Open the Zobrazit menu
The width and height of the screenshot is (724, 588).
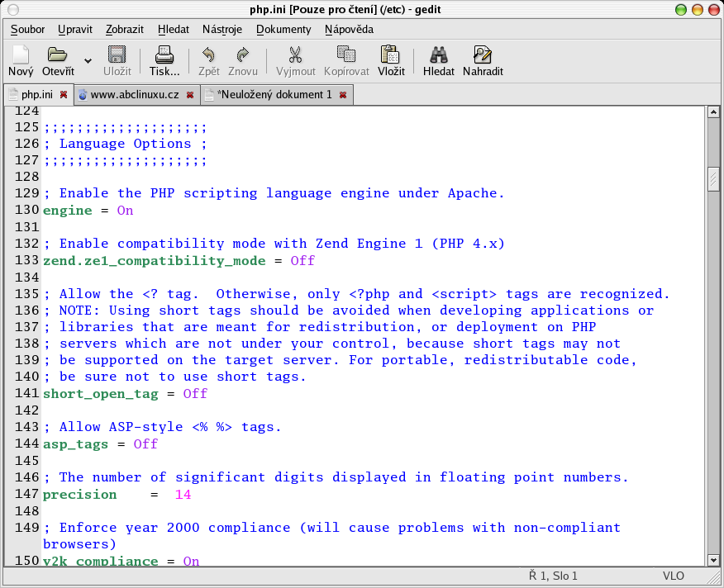point(125,30)
